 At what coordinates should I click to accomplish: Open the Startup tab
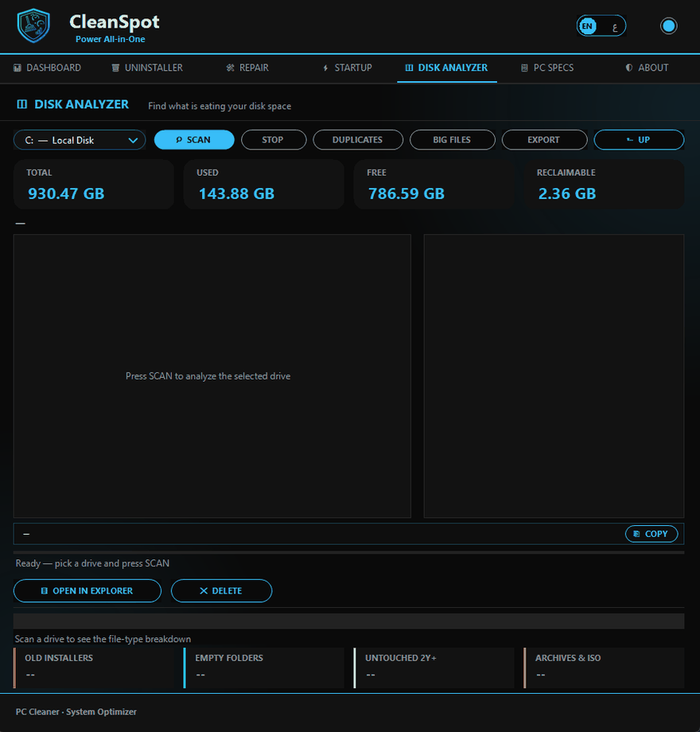coord(348,68)
